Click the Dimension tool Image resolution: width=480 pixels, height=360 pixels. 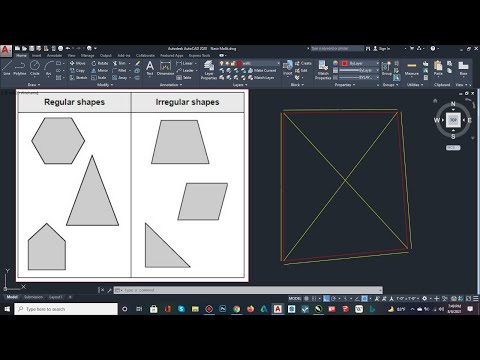click(165, 68)
